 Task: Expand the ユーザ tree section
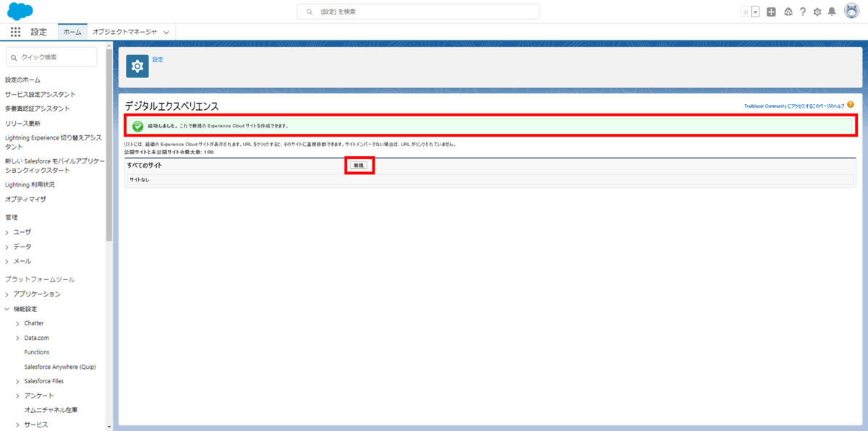click(x=7, y=232)
